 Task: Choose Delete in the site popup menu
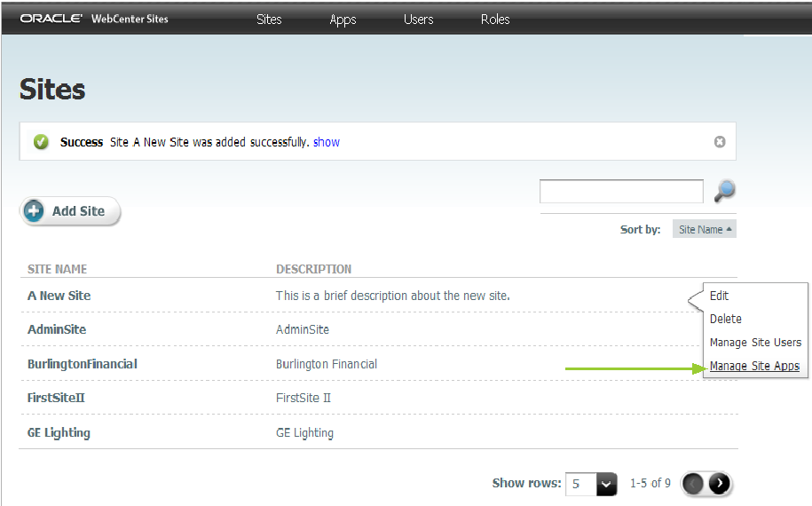click(726, 319)
